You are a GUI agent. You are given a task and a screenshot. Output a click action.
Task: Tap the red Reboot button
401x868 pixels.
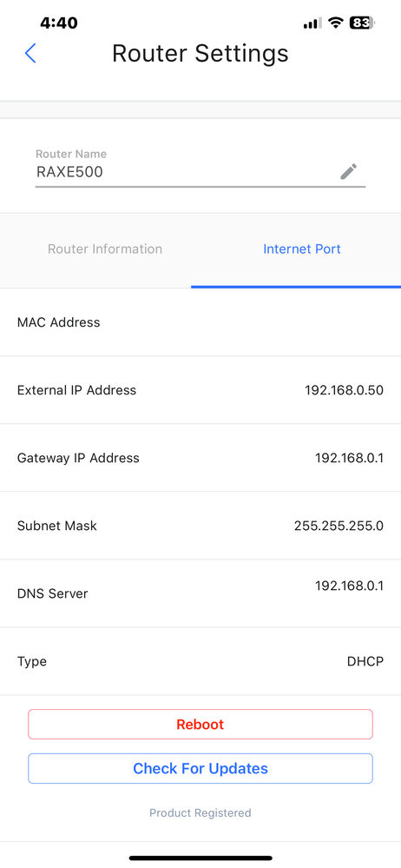200,724
